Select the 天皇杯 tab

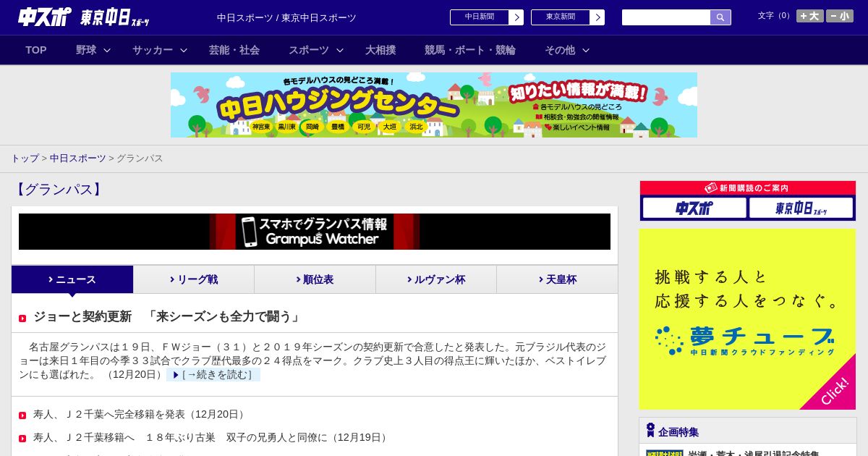(x=557, y=279)
